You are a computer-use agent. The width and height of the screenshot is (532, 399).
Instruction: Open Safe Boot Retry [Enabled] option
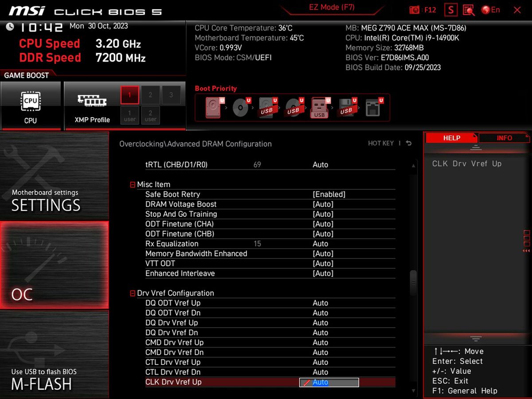click(x=270, y=194)
